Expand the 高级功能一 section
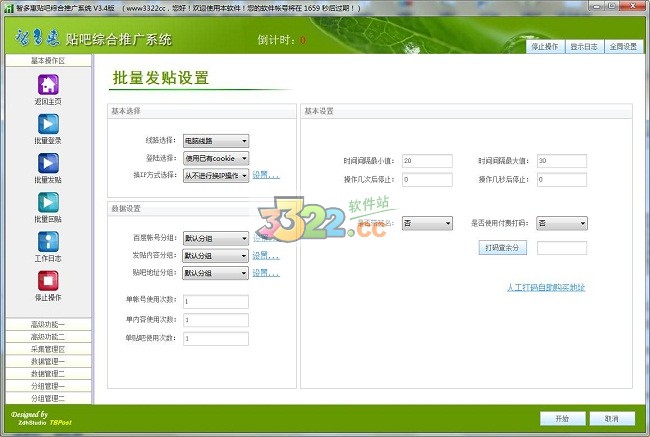Screen dimensions: 650x437 coord(48,324)
